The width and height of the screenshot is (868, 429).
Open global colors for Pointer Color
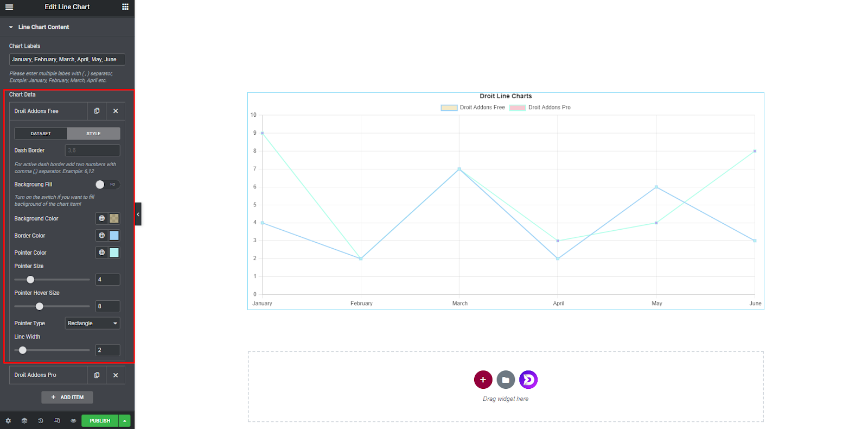101,253
